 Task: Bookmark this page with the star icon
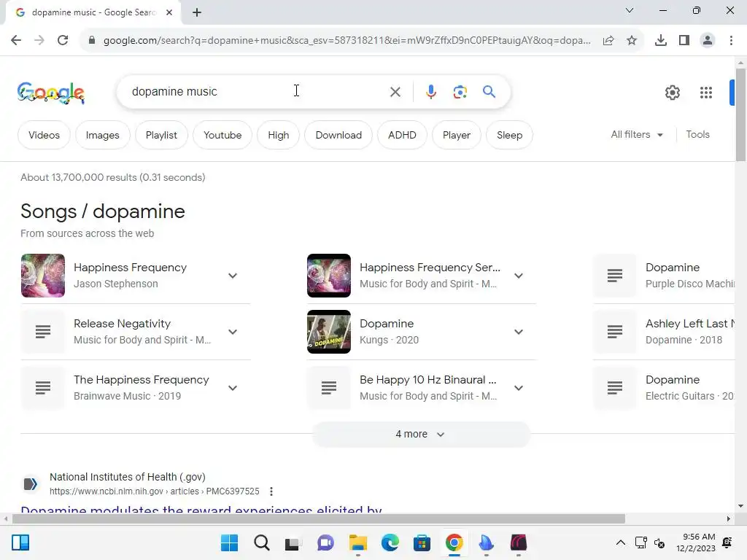pyautogui.click(x=632, y=41)
